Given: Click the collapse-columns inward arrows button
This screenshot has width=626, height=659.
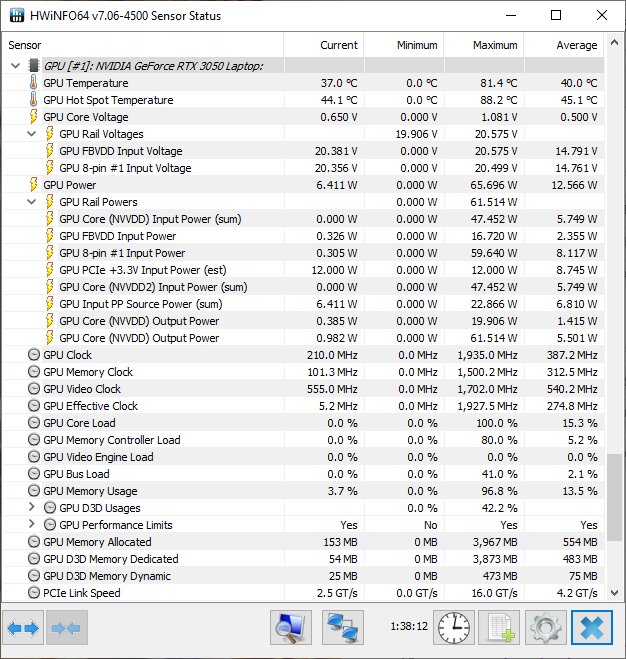Looking at the screenshot, I should [x=67, y=628].
